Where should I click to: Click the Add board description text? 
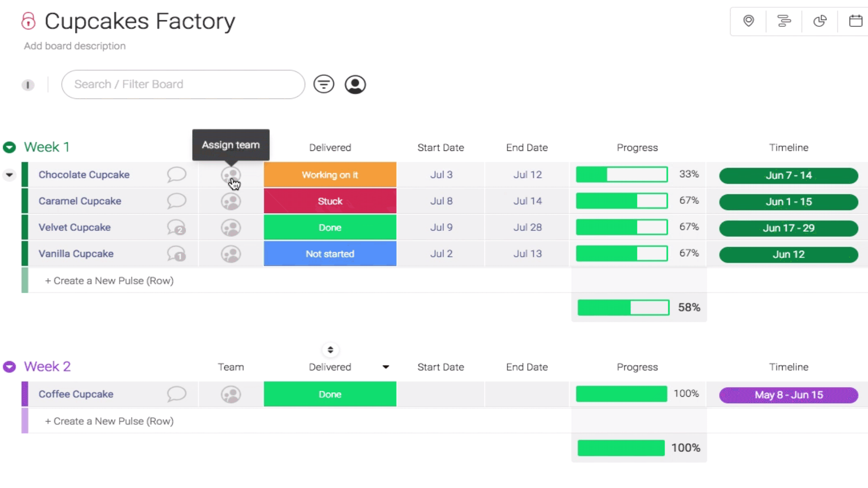click(x=75, y=46)
